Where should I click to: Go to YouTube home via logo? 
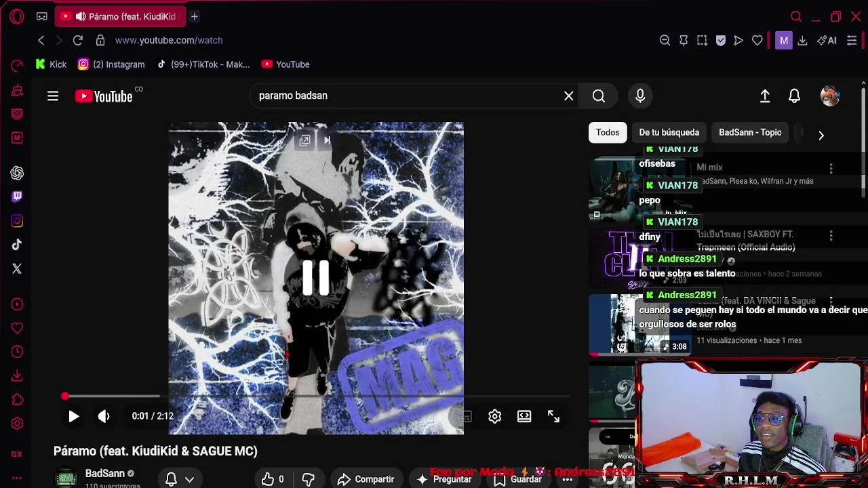(104, 96)
